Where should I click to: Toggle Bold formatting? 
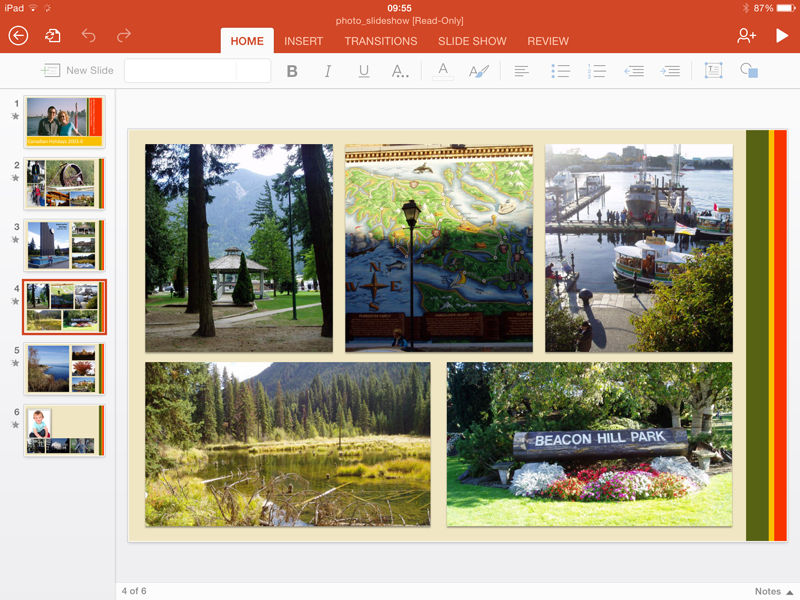point(292,71)
